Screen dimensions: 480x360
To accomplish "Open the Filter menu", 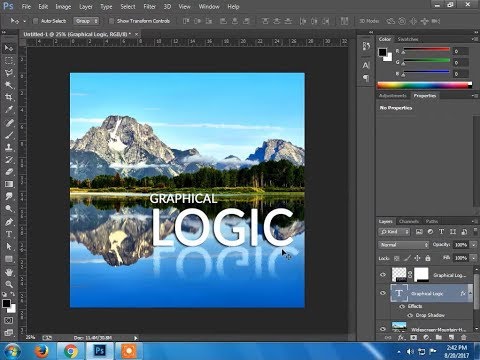I will (x=149, y=7).
